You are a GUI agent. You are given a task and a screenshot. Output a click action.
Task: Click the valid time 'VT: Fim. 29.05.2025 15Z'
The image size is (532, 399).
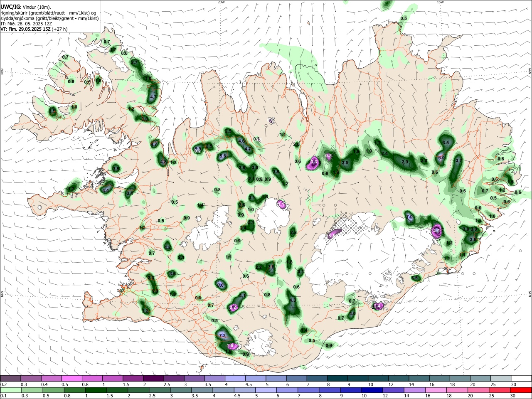tap(26, 29)
